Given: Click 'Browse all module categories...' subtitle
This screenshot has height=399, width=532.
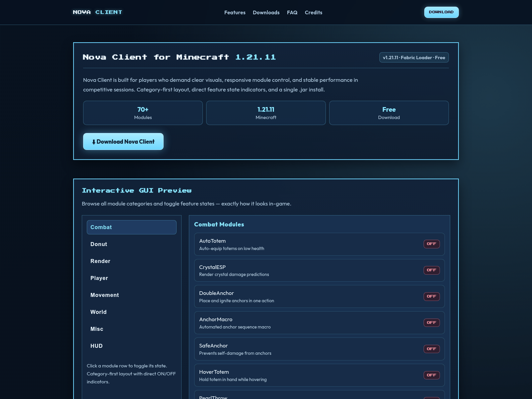Looking at the screenshot, I should tap(187, 204).
